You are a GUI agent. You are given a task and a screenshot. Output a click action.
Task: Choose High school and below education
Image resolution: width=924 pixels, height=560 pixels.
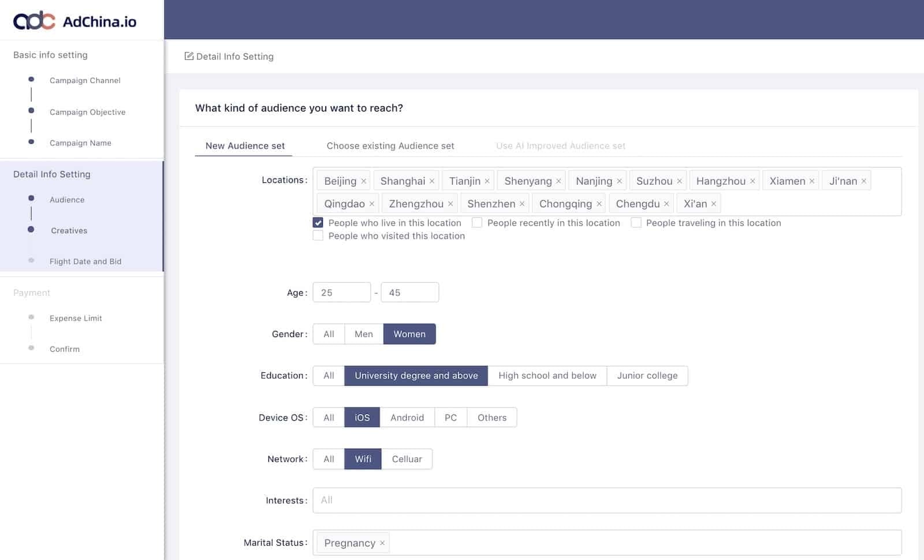547,375
